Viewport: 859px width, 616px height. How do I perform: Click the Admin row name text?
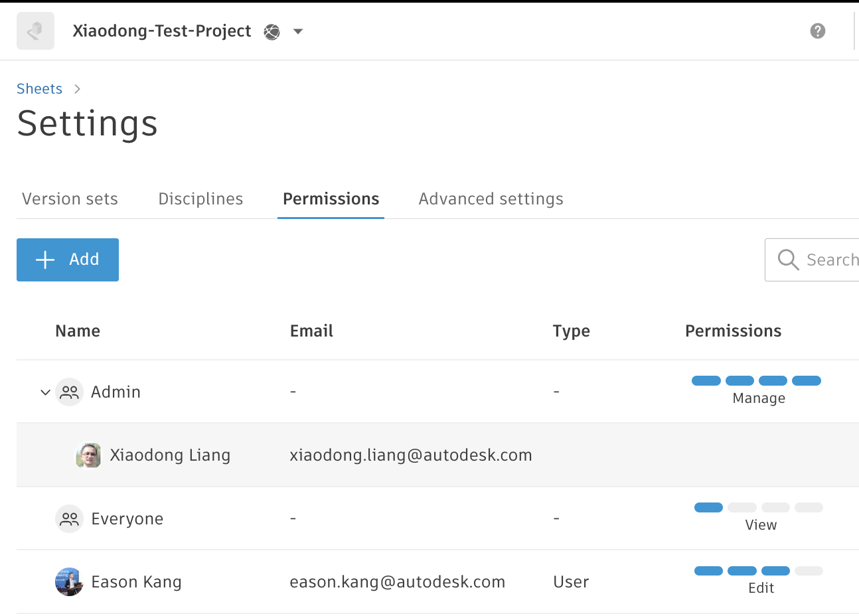click(116, 392)
